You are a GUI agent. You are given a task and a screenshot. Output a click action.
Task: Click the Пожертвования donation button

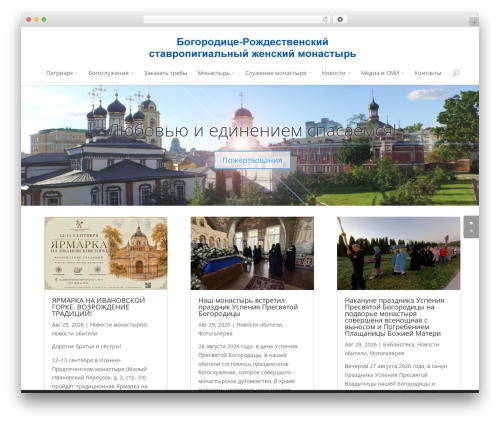pyautogui.click(x=252, y=160)
